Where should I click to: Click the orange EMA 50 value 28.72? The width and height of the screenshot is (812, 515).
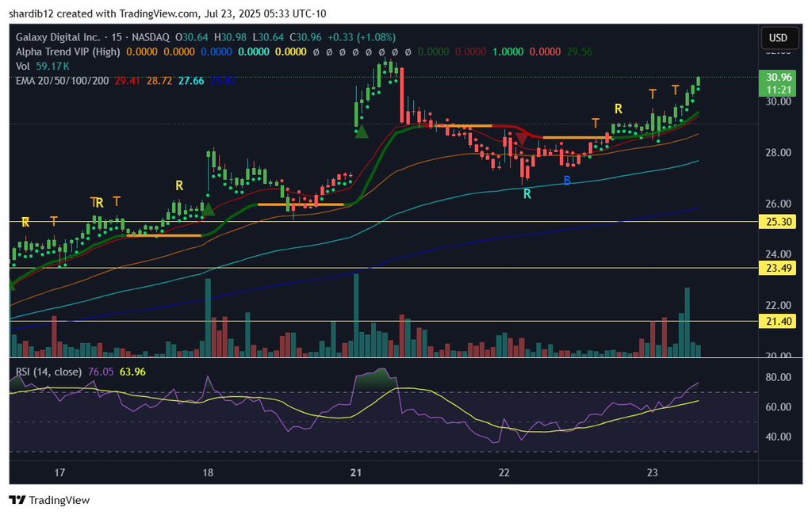click(x=159, y=81)
